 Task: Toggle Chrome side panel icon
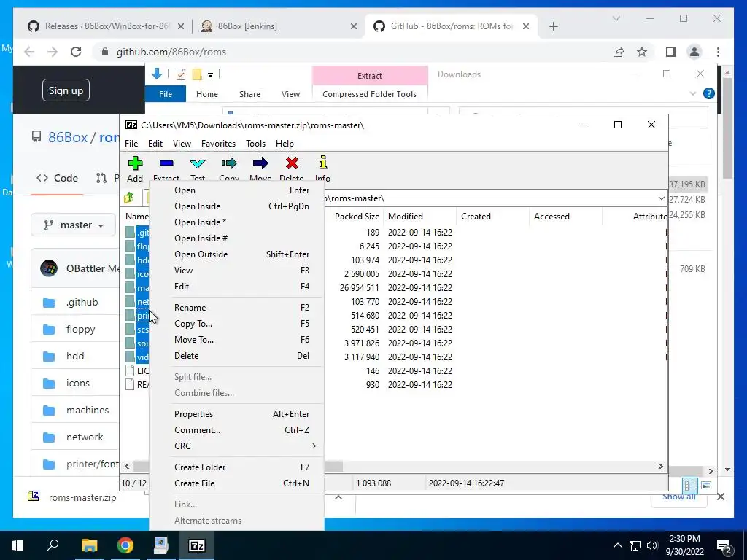[x=671, y=52]
